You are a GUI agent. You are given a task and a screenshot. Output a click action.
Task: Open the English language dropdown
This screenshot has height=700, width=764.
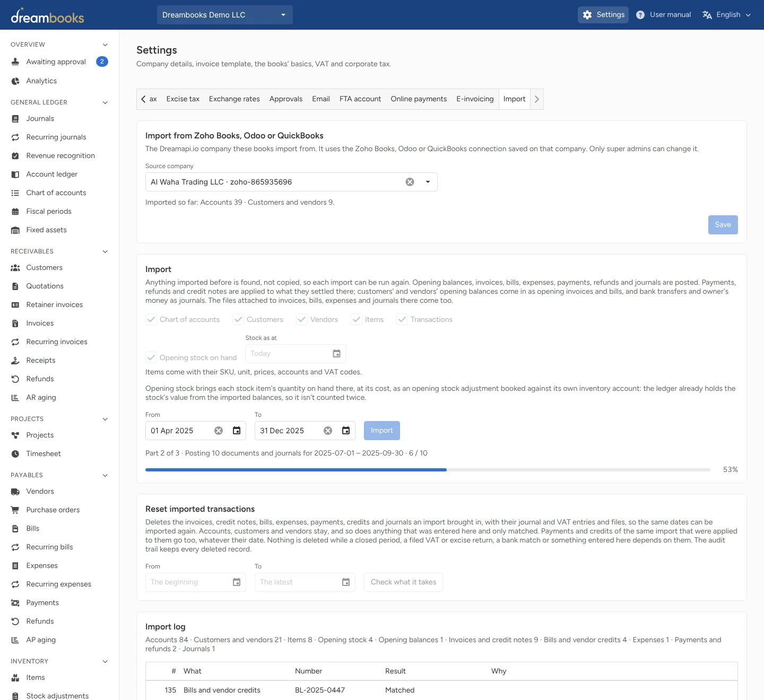[x=726, y=15]
